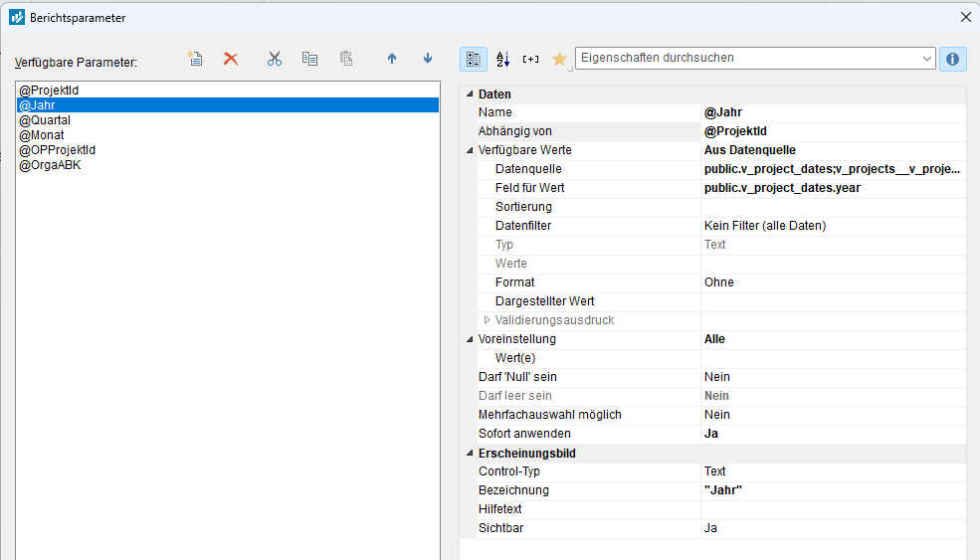Expand the Validierungsausdruck row
This screenshot has width=980, height=560.
pos(487,320)
